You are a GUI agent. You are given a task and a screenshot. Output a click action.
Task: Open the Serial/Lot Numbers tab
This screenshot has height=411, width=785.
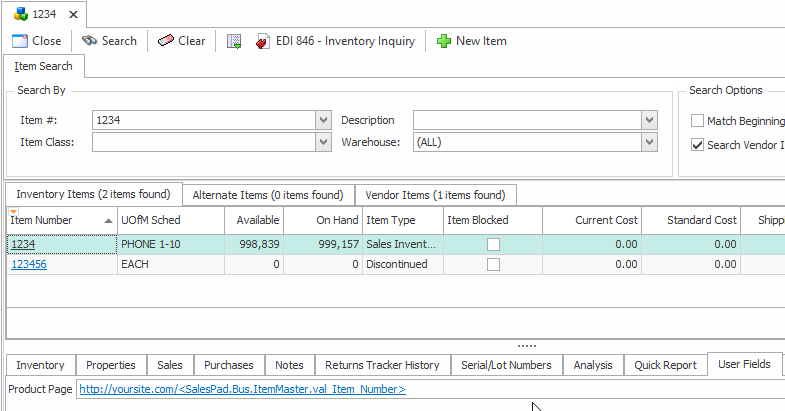click(508, 365)
